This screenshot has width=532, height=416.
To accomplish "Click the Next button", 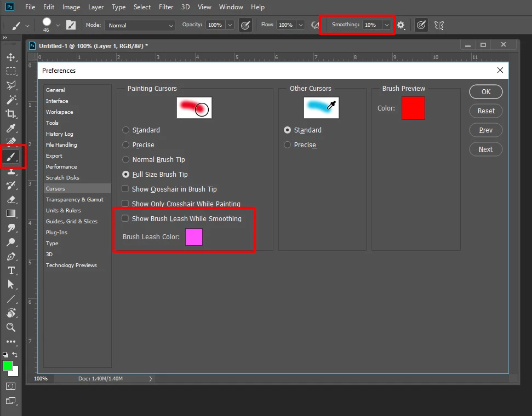I will (486, 149).
